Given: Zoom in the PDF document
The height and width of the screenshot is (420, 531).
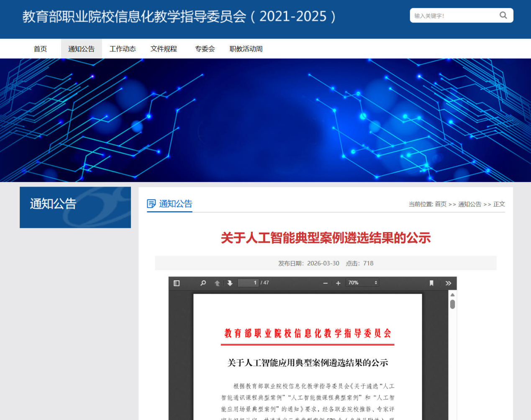Looking at the screenshot, I should click(x=338, y=283).
